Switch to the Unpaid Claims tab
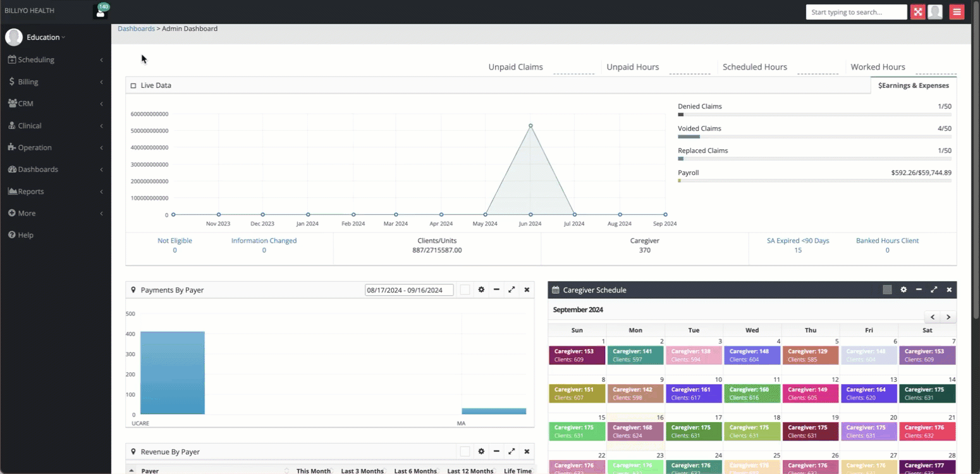This screenshot has width=980, height=474. (x=515, y=67)
